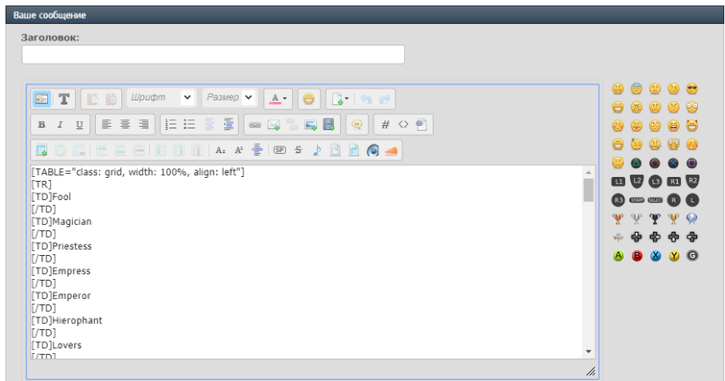Click into the Заголовок title field
Screen dimensions: 725x381
click(x=213, y=55)
